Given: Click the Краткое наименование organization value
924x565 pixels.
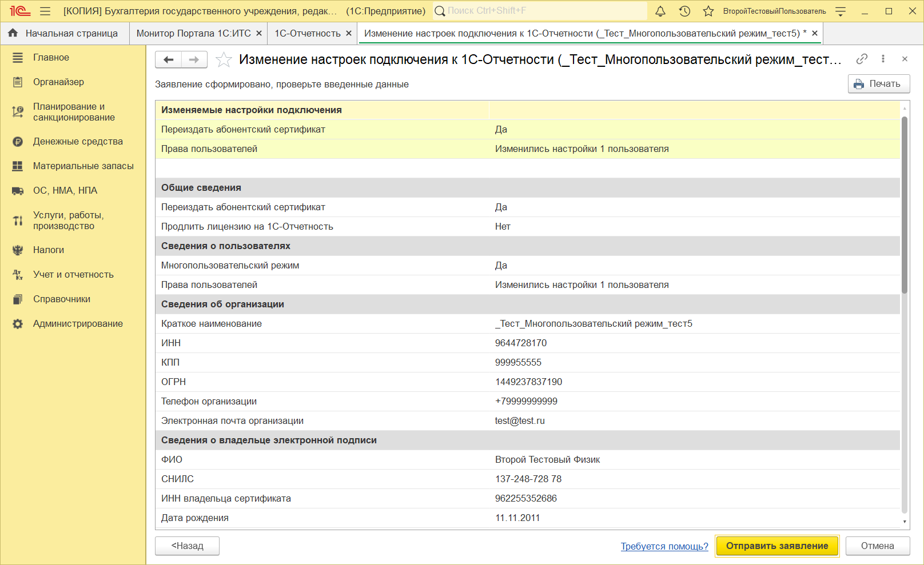Looking at the screenshot, I should [594, 324].
